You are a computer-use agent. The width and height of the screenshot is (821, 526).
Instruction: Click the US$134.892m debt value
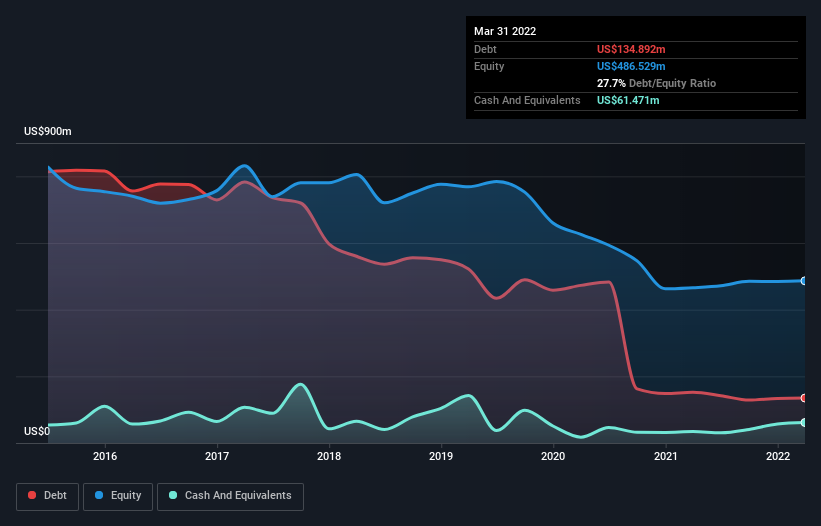click(x=631, y=49)
